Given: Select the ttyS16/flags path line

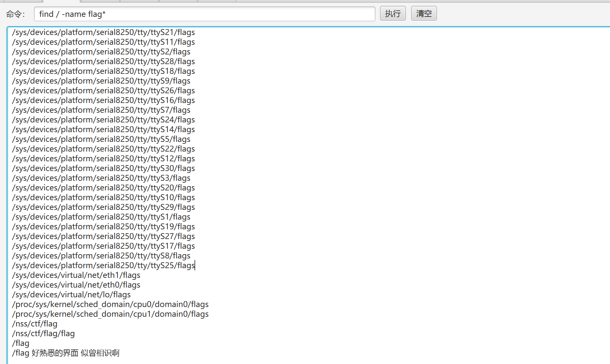Looking at the screenshot, I should pyautogui.click(x=103, y=100).
